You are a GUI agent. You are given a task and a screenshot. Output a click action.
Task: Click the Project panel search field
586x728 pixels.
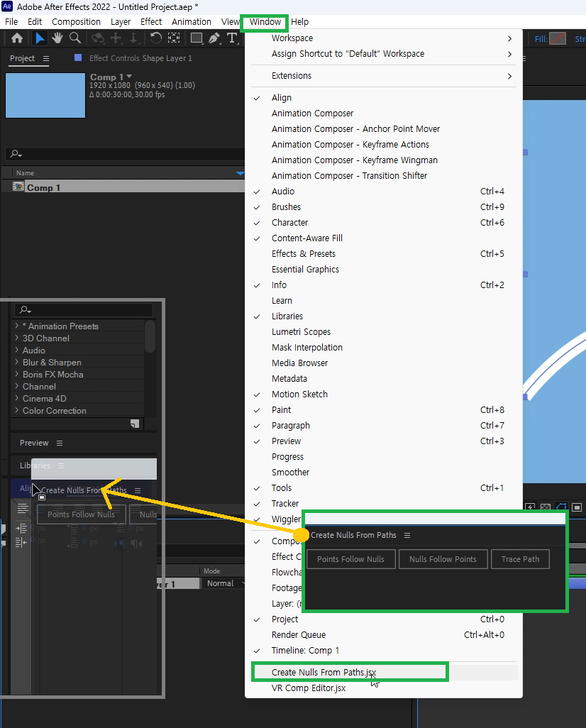click(126, 154)
